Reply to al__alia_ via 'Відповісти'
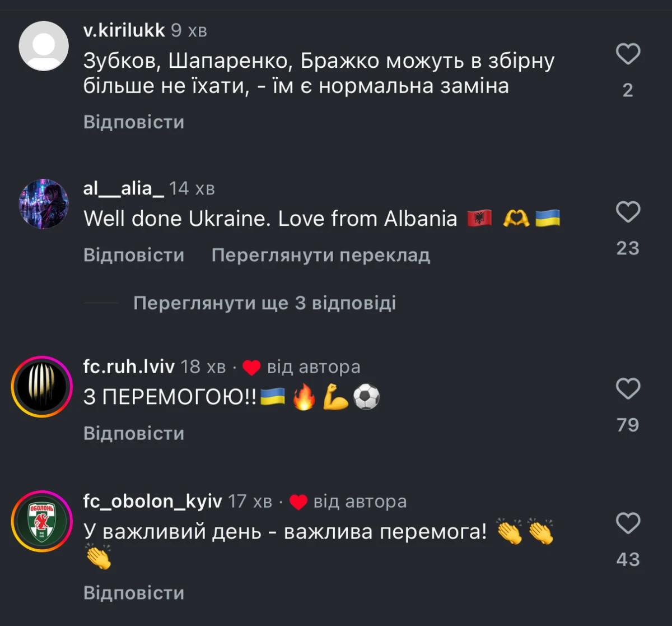Viewport: 672px width, 626px height. coord(134,256)
